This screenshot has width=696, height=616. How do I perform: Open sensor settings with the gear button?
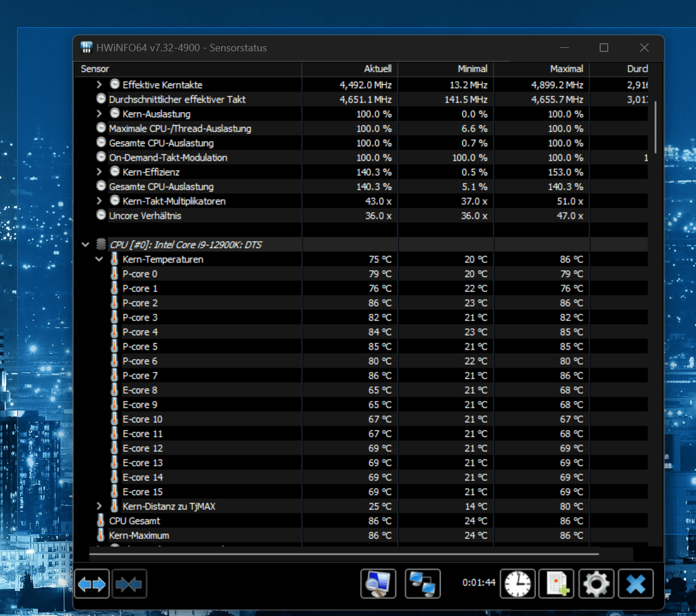596,584
